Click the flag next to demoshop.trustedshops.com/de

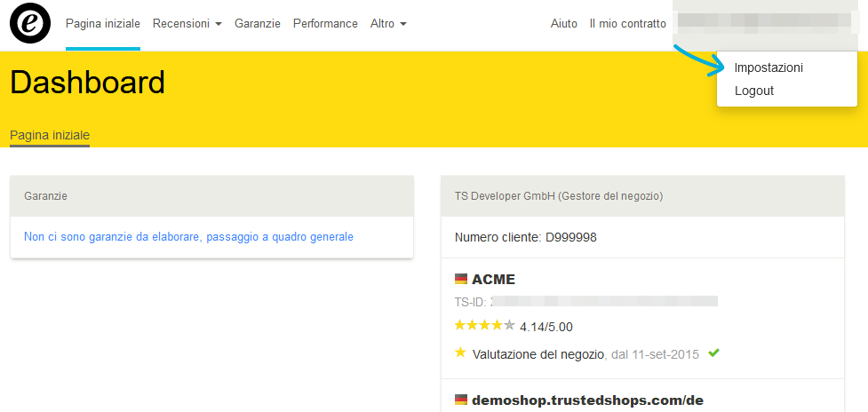point(461,400)
